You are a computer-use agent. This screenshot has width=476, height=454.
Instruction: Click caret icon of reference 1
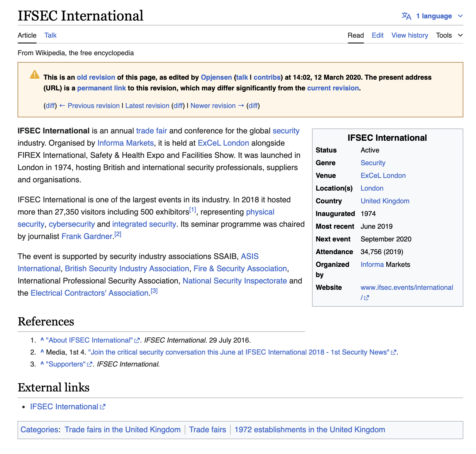(42, 340)
